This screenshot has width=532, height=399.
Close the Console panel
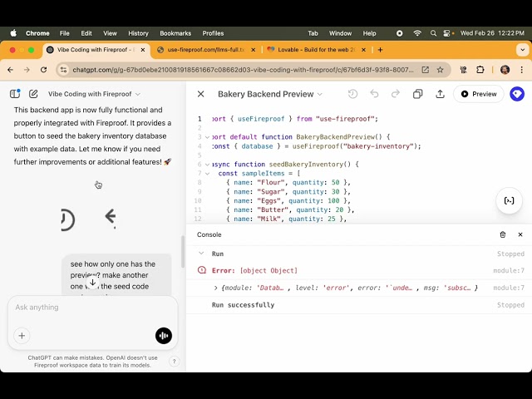tap(520, 234)
